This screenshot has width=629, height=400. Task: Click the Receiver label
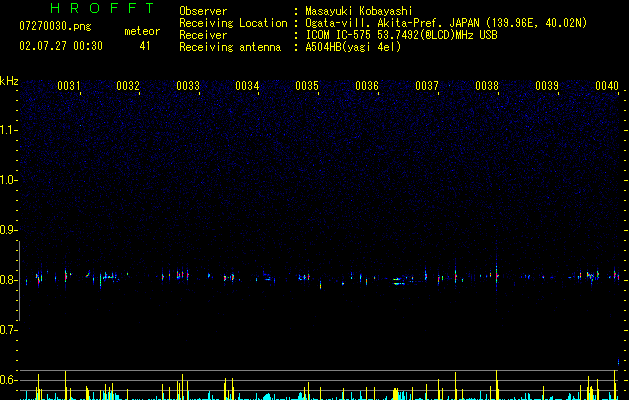[203, 35]
